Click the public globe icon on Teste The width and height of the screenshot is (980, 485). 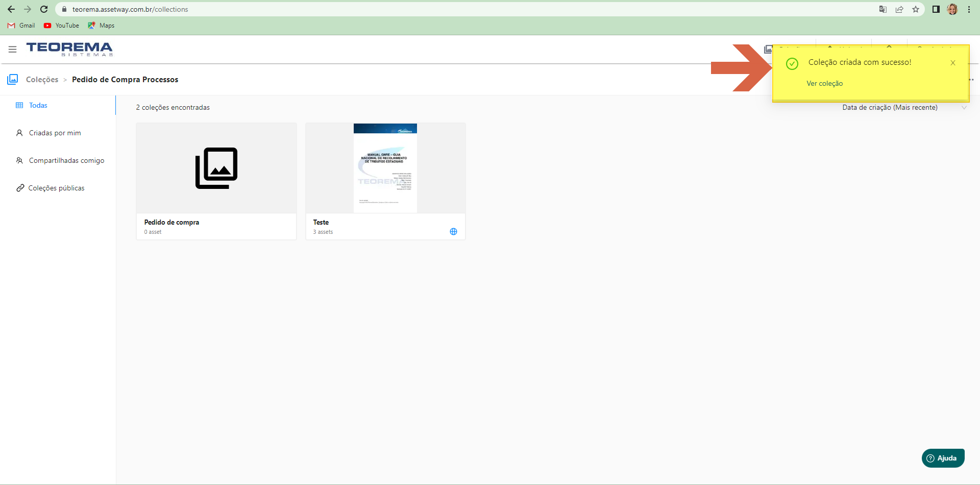tap(453, 231)
